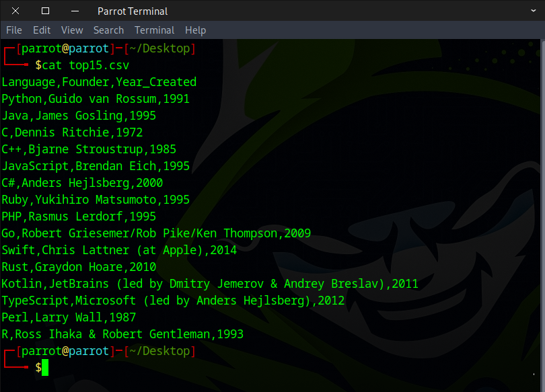Maximize the terminal window
Image resolution: width=545 pixels, height=392 pixels.
[x=45, y=11]
